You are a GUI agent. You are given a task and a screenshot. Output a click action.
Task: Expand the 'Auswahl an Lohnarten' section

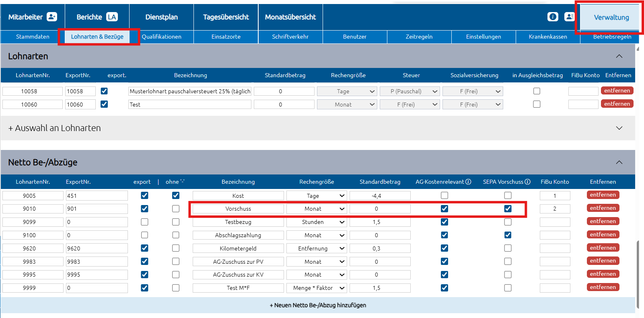click(x=619, y=128)
